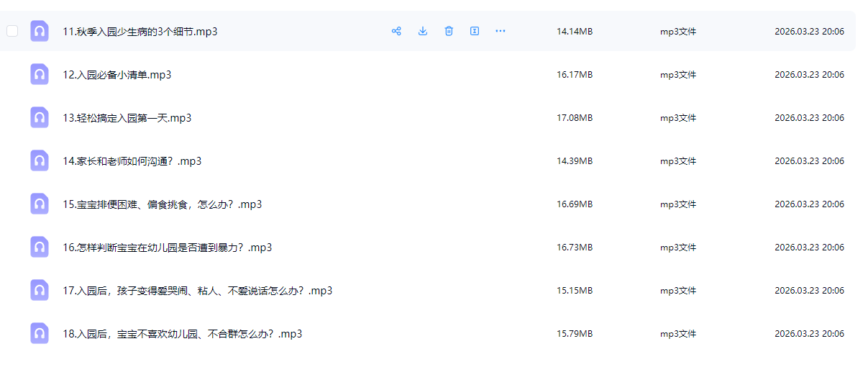
Task: Click the 2026.03.23 20:06 date for file 12
Action: [809, 75]
